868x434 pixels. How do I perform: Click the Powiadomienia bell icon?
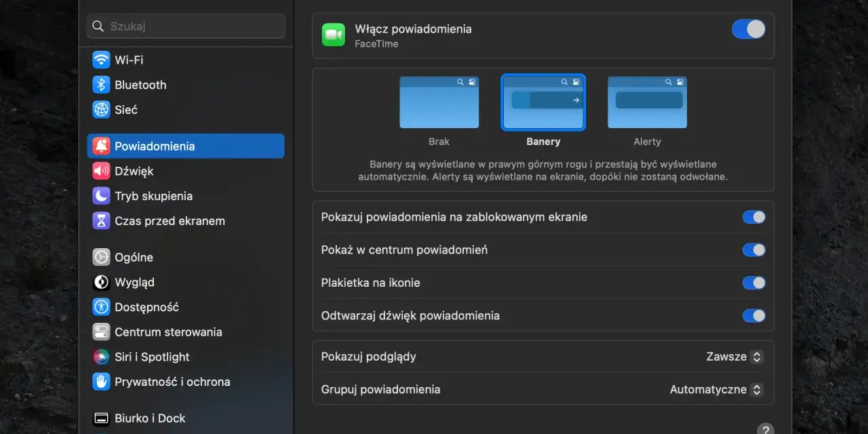(x=101, y=146)
